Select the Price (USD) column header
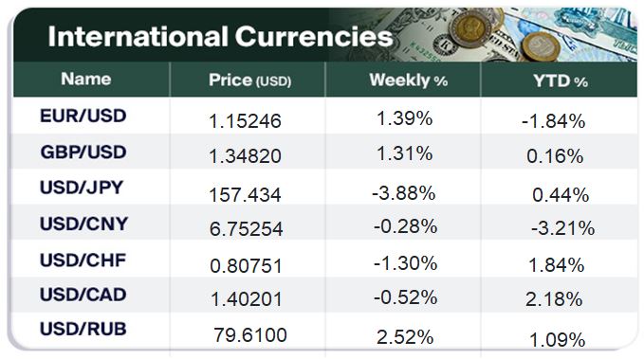This screenshot has width=644, height=359. [249, 80]
